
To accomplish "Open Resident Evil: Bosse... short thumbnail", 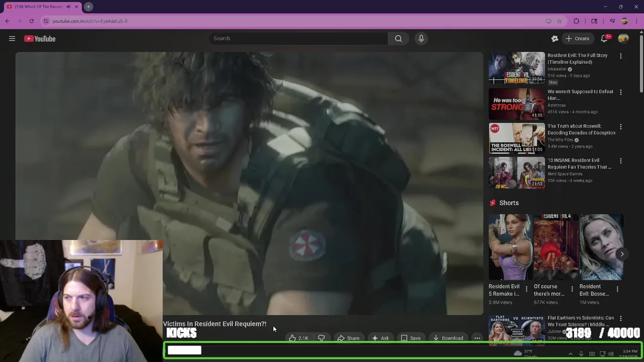I will [x=601, y=247].
